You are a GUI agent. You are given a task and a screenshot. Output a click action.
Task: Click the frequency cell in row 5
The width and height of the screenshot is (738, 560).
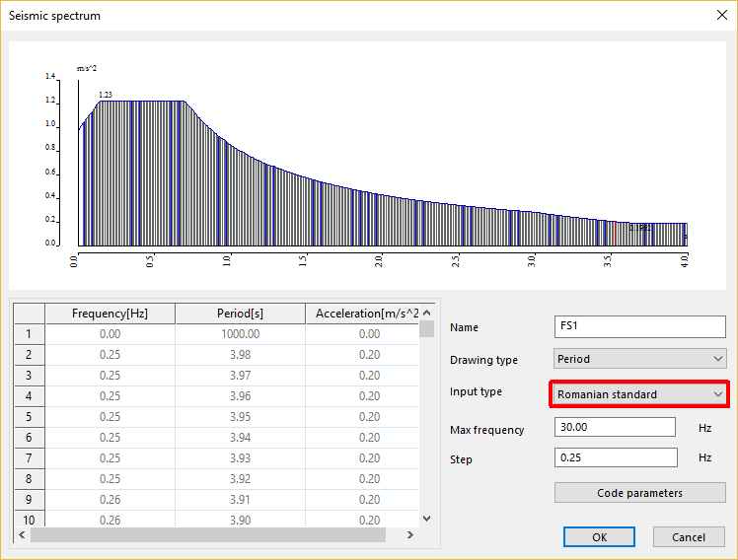[110, 417]
